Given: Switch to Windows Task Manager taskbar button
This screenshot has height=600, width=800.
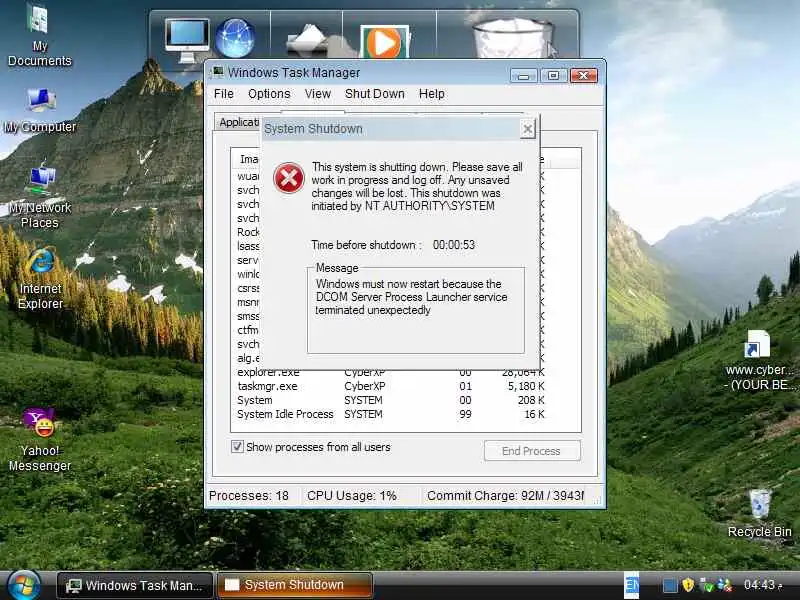Looking at the screenshot, I should (x=135, y=585).
